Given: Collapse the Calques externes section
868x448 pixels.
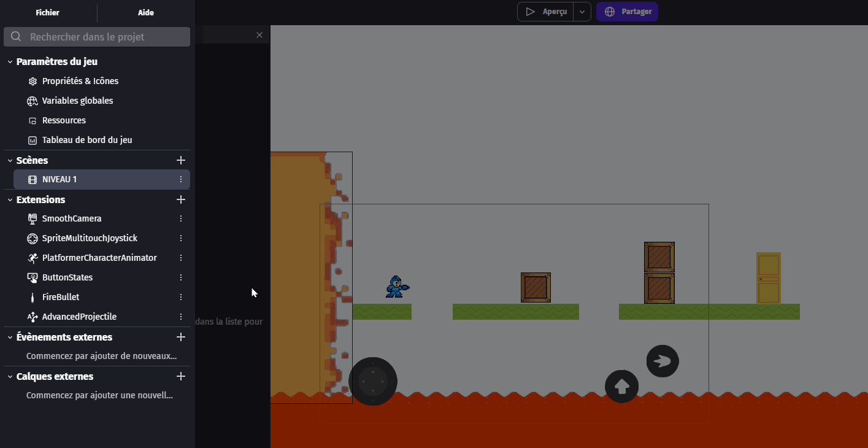Looking at the screenshot, I should coord(10,377).
